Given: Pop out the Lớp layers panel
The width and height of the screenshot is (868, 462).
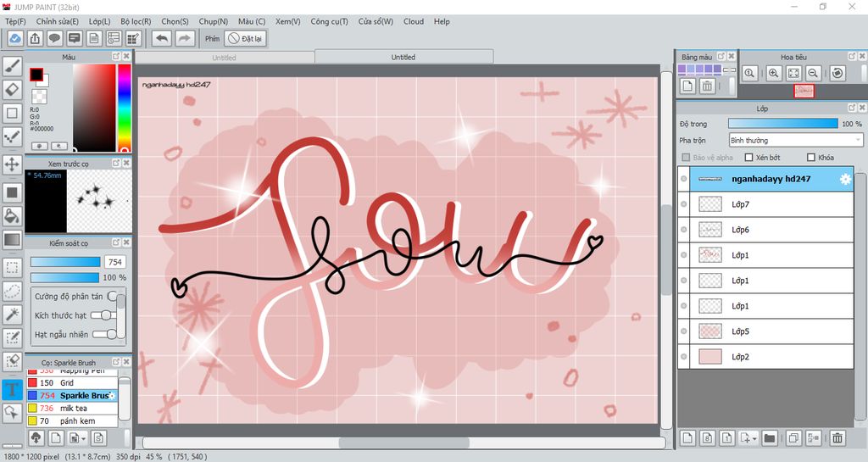Looking at the screenshot, I should coord(852,108).
